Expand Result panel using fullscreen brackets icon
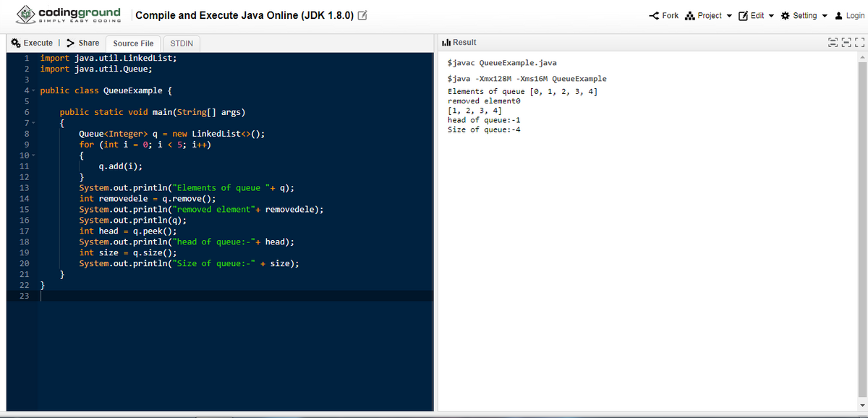This screenshot has width=868, height=418. [859, 42]
